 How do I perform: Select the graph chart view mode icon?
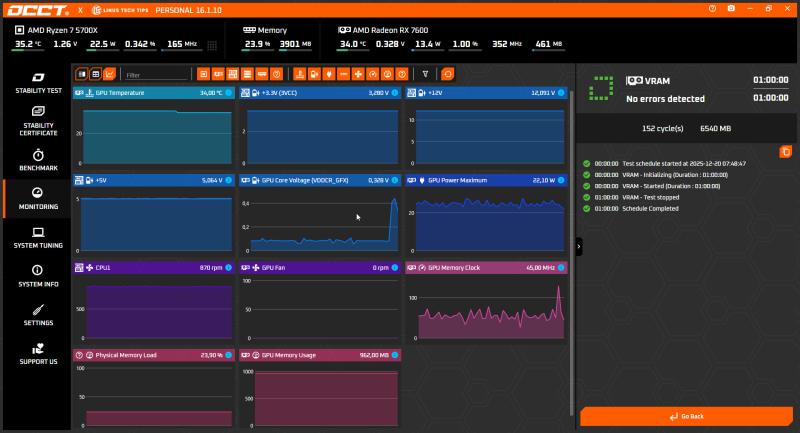click(109, 74)
